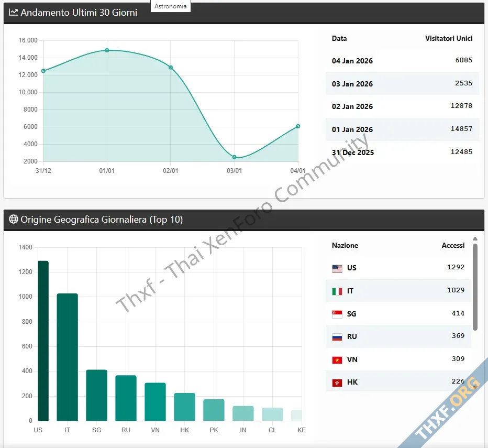The image size is (488, 448).
Task: Select the 01 Jan 2026 table row
Action: click(402, 129)
